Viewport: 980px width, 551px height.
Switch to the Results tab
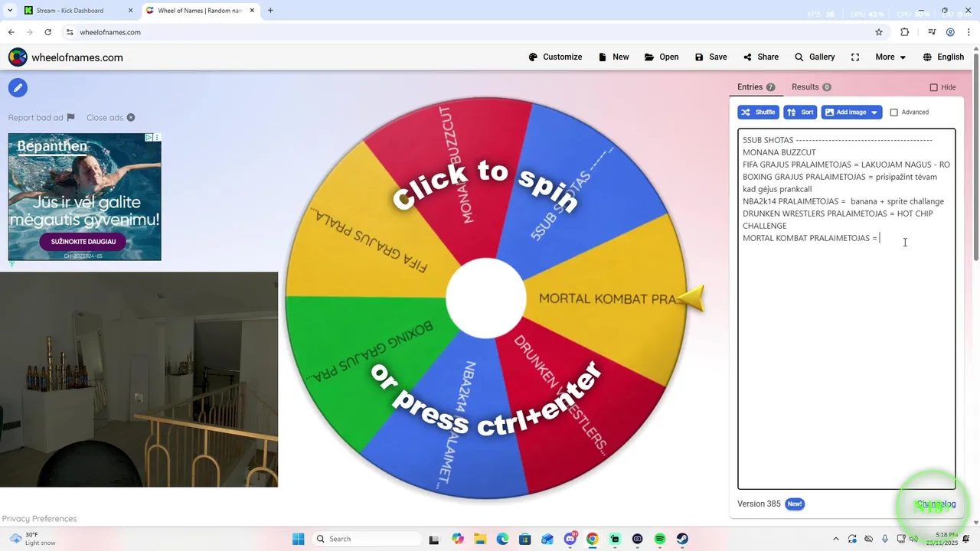[811, 87]
